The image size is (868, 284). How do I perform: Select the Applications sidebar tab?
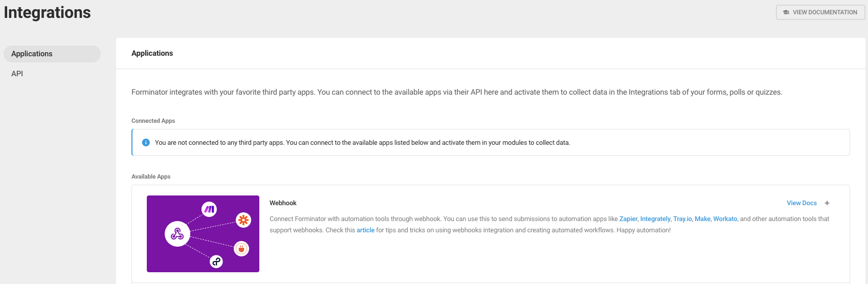(52, 54)
